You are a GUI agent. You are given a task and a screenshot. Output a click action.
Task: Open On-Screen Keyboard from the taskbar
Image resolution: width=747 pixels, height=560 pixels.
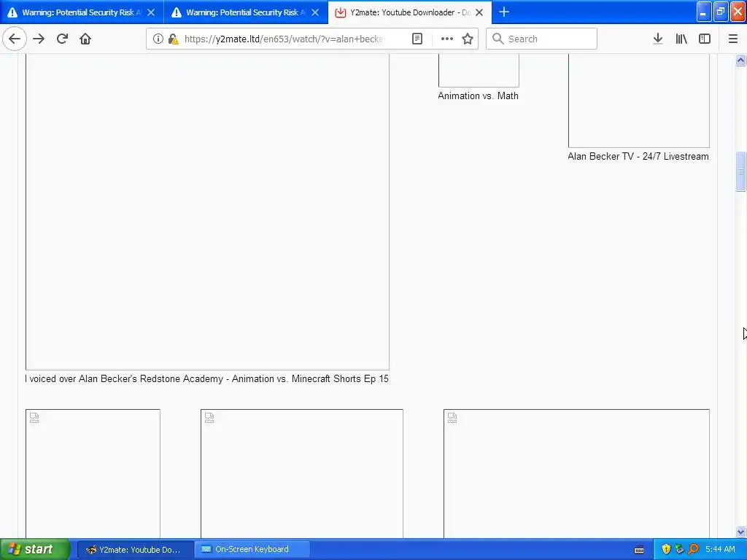coord(252,550)
